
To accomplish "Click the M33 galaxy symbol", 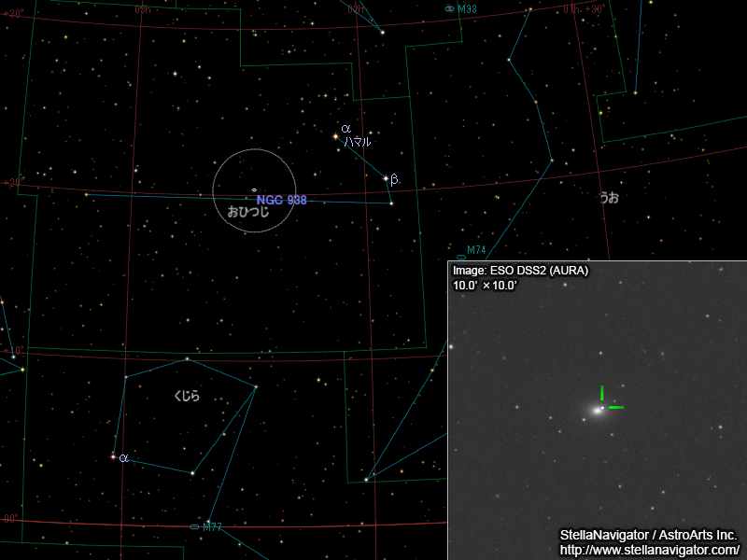I will click(449, 8).
